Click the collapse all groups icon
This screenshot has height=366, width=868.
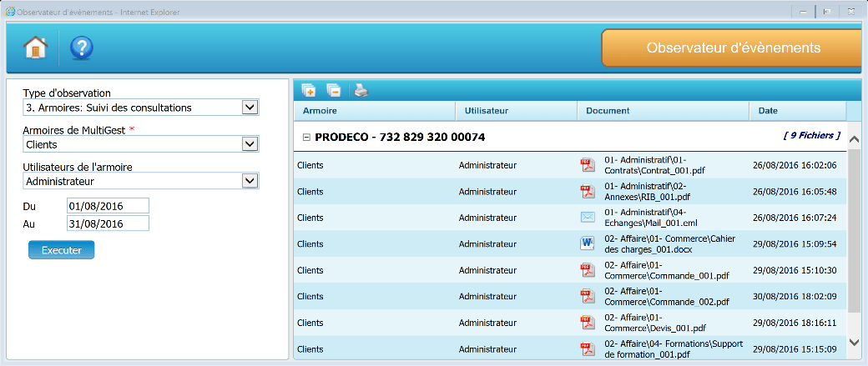click(333, 90)
